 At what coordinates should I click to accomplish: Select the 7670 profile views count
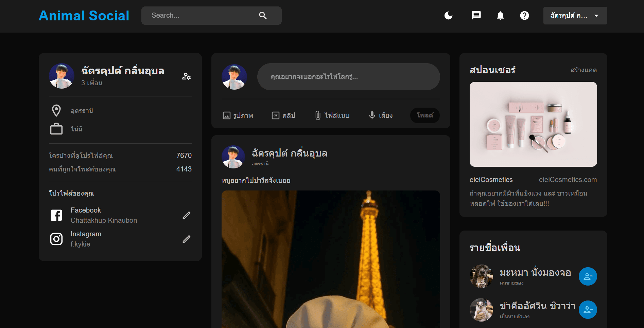tap(184, 156)
